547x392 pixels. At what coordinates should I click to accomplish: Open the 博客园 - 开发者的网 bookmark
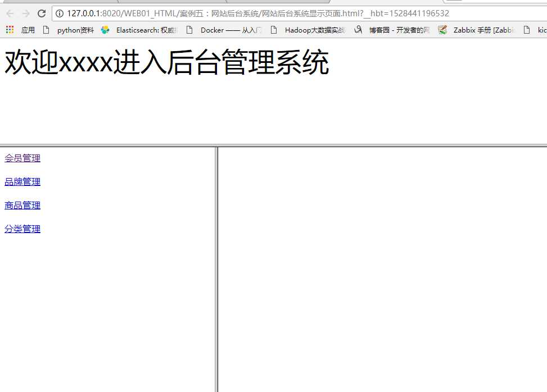(x=400, y=30)
